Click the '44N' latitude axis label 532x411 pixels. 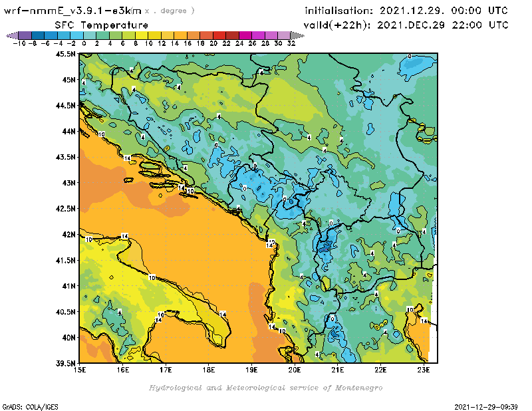[x=68, y=131]
